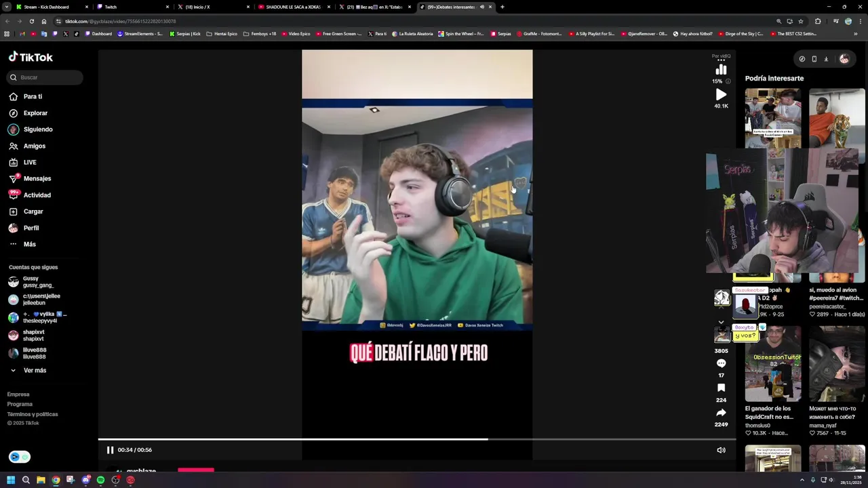868x488 pixels.
Task: Open the Amigos page
Action: coord(27,146)
